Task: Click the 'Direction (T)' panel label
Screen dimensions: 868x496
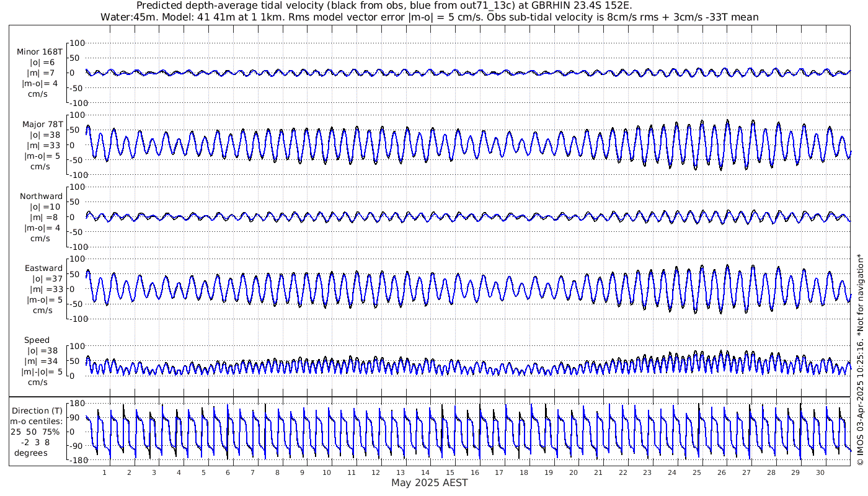Action: pyautogui.click(x=37, y=410)
